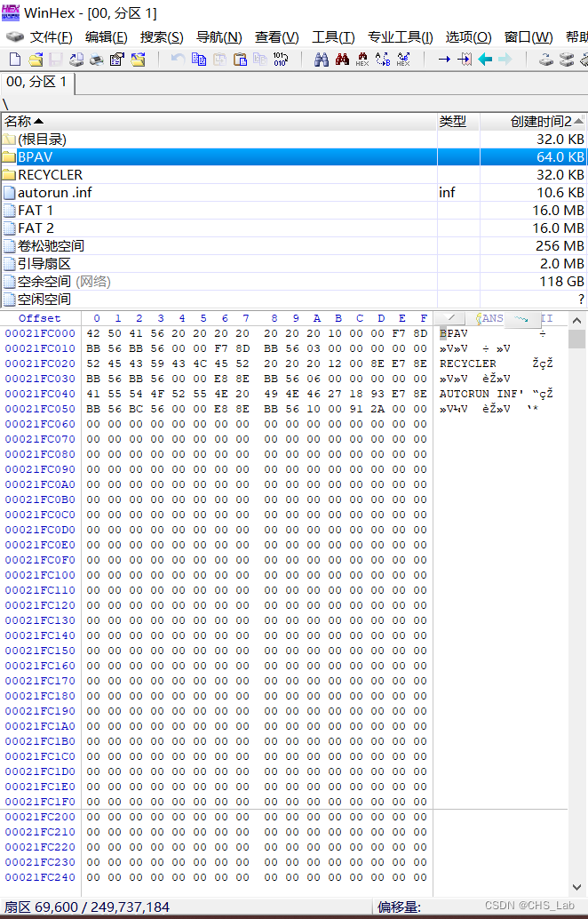Open the 编辑(E) menu
The image size is (588, 919).
pos(106,37)
